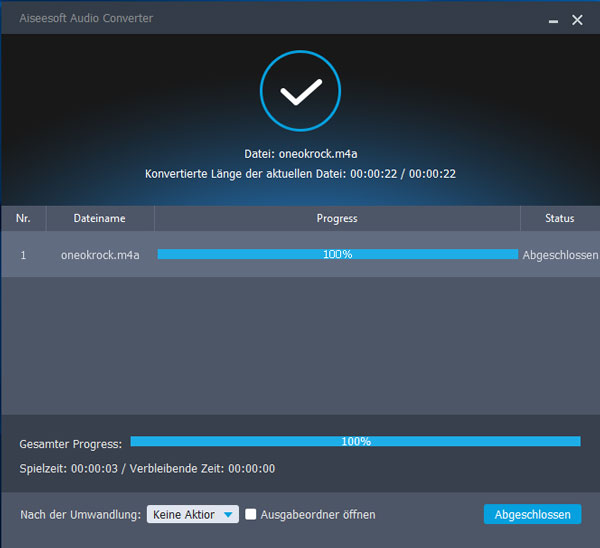Click the blue Abgeschlossen button
Viewport: 600px width, 548px height.
click(x=532, y=514)
